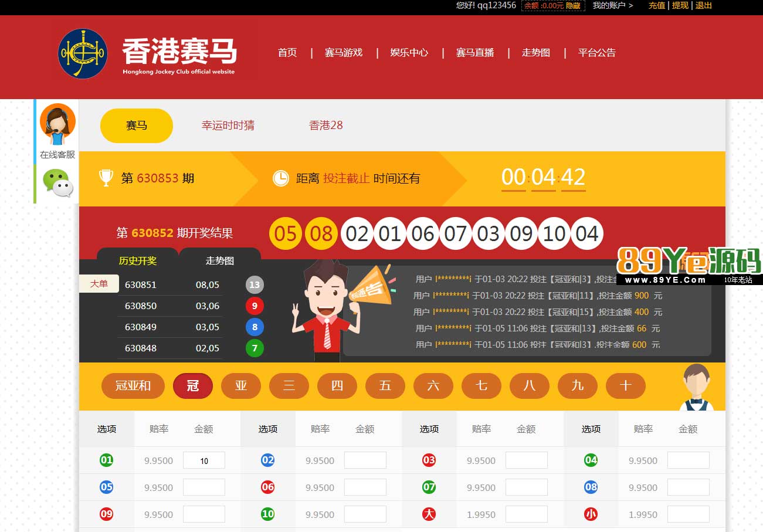Screen dimensions: 763x532
Task: Open the 赛马直播 nav item
Action: click(x=475, y=53)
